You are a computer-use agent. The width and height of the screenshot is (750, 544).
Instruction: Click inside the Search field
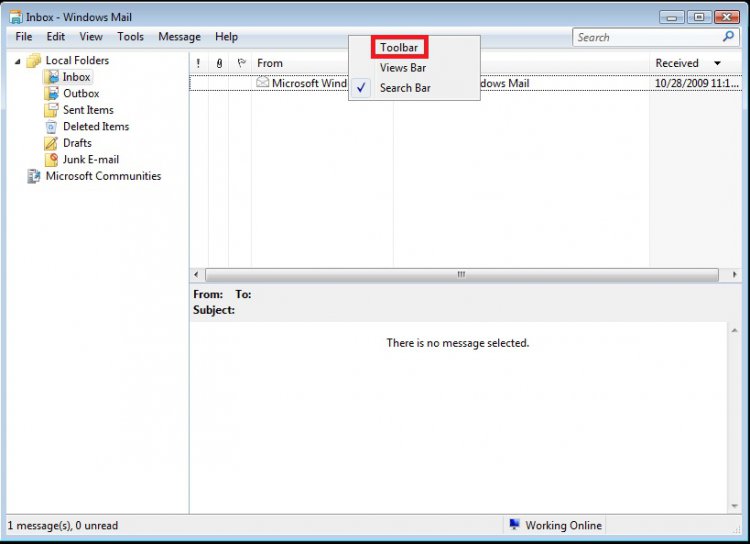[x=646, y=37]
